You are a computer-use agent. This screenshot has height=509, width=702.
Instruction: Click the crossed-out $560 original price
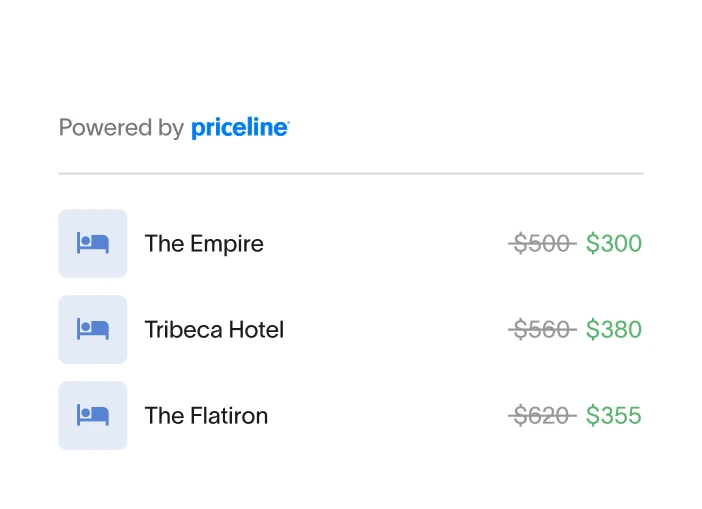(x=542, y=329)
